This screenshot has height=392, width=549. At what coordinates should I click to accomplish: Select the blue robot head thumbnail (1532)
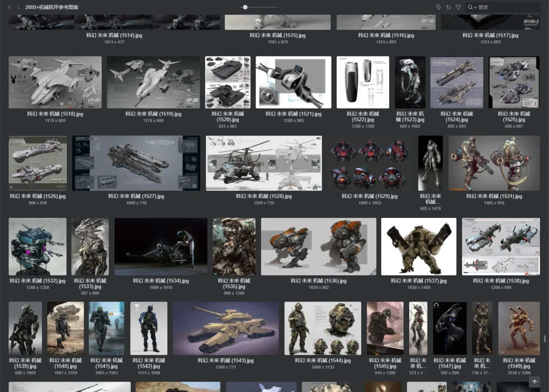(x=38, y=247)
